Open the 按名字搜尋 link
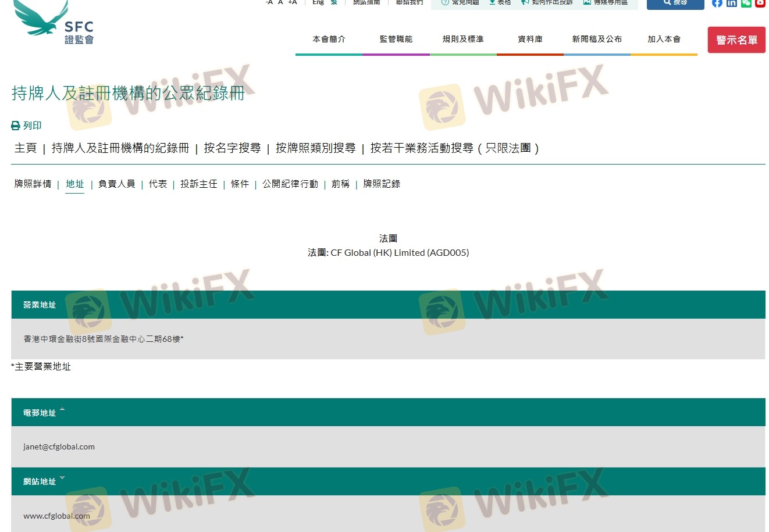The width and height of the screenshot is (769, 532). coord(232,148)
